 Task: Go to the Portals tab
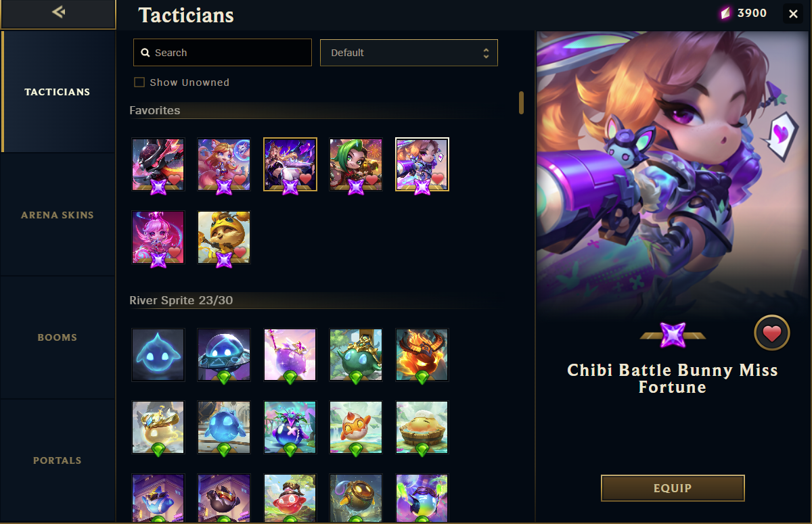(x=58, y=460)
